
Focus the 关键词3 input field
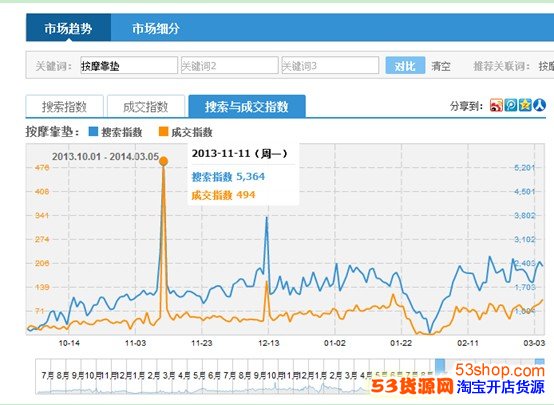pyautogui.click(x=330, y=65)
